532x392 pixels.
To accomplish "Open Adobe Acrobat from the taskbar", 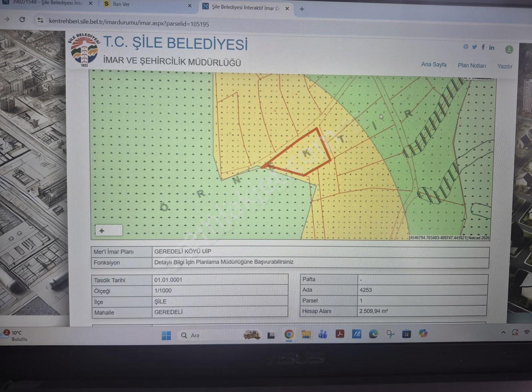I will click(x=340, y=334).
